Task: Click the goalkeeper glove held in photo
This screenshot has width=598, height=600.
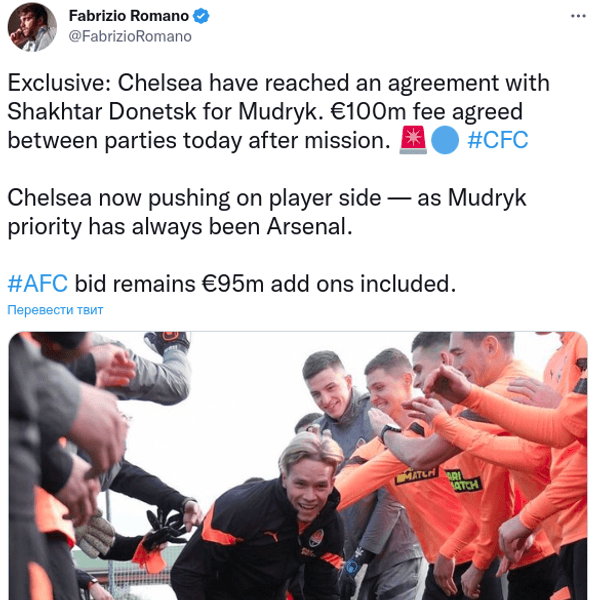Action: click(95, 533)
